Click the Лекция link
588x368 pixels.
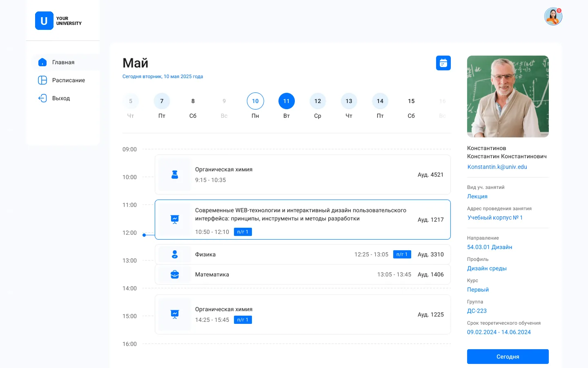(477, 196)
